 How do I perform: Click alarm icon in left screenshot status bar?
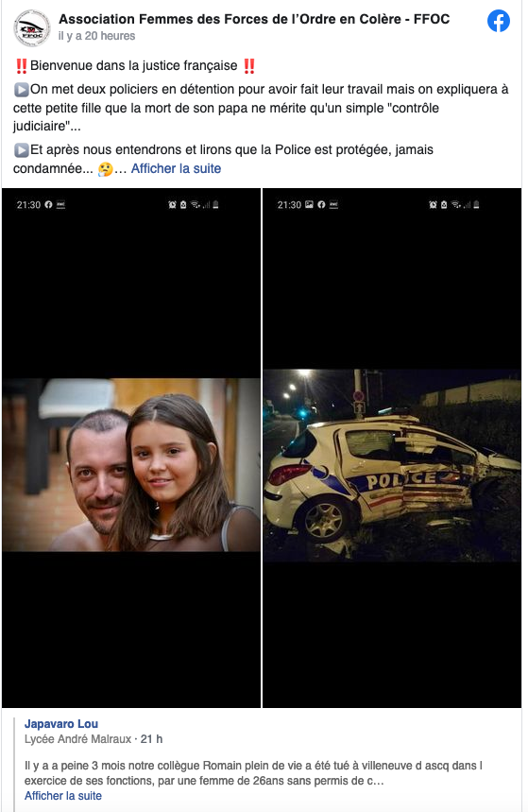(172, 205)
